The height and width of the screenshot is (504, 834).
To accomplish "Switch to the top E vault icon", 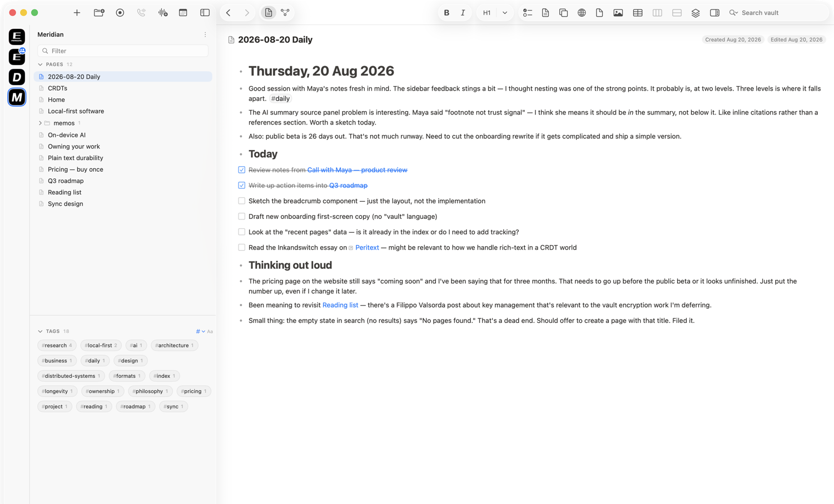I will tap(17, 37).
